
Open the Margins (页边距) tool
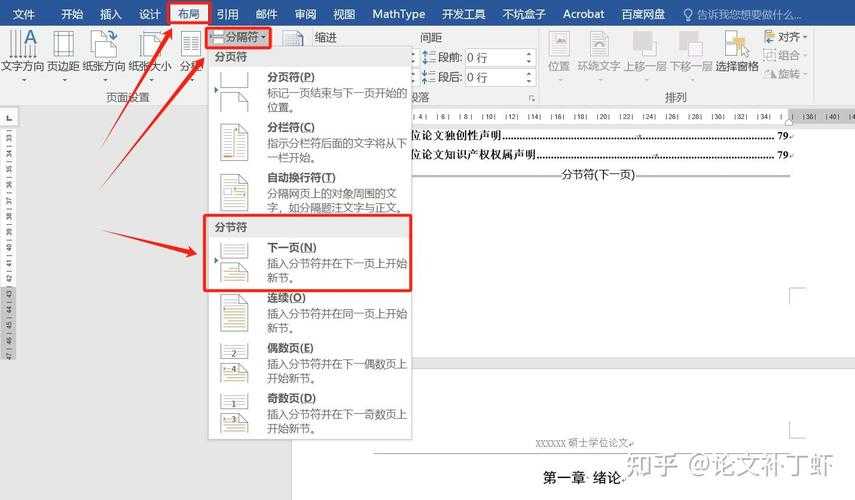pyautogui.click(x=63, y=50)
